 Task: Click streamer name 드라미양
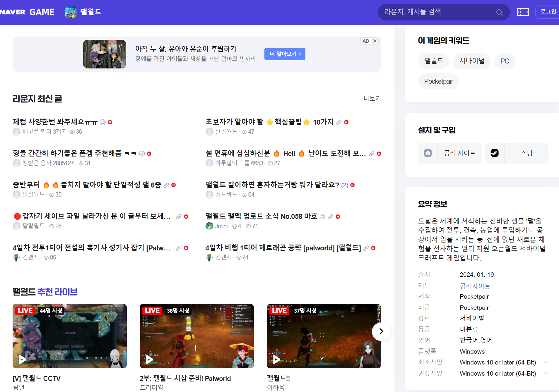[152, 388]
